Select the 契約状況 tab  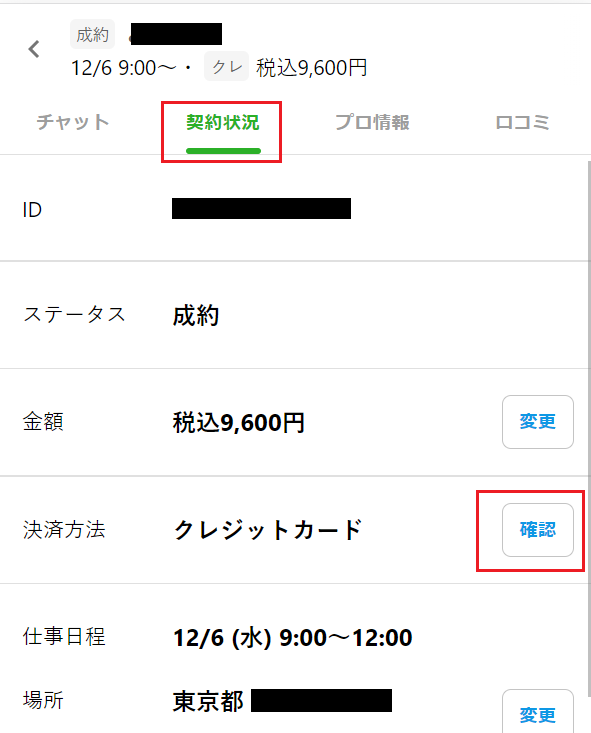223,123
